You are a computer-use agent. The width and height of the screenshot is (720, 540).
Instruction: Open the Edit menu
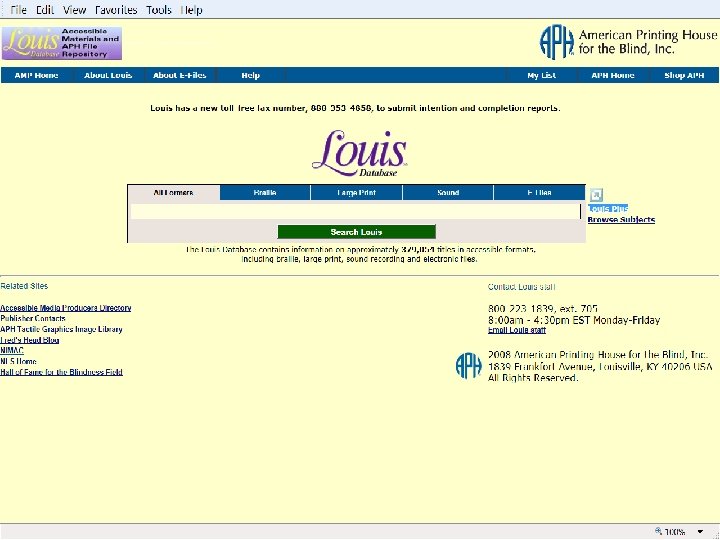tap(45, 10)
